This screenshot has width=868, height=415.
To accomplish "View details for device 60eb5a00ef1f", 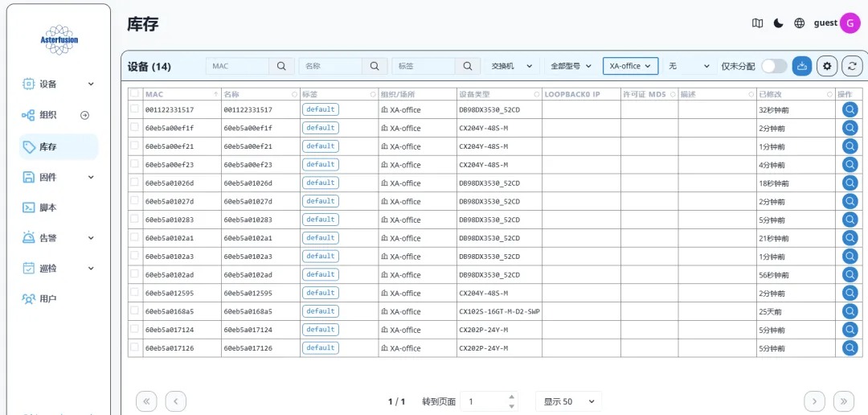I will coord(850,128).
